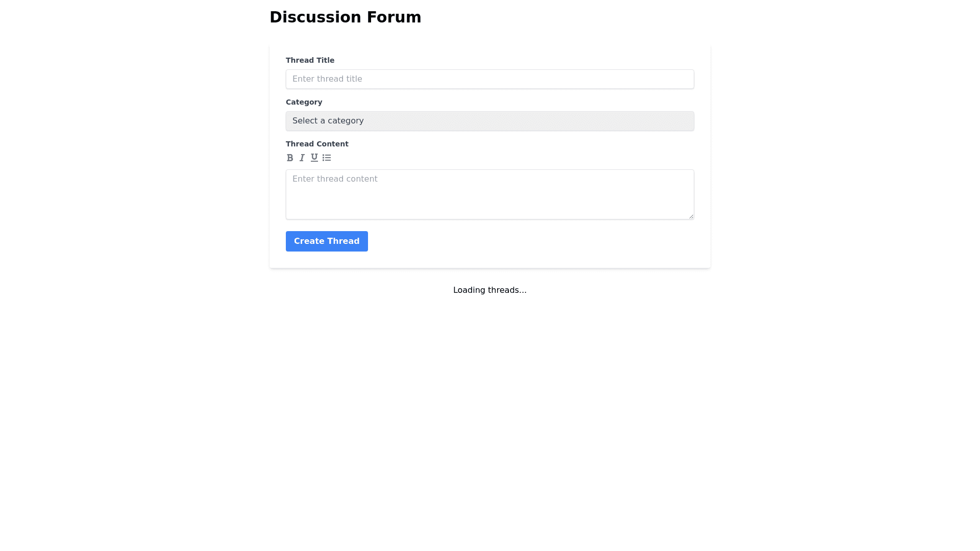Click the 'Thread Content' label
Screen dimensions: 980x551
(x=317, y=144)
